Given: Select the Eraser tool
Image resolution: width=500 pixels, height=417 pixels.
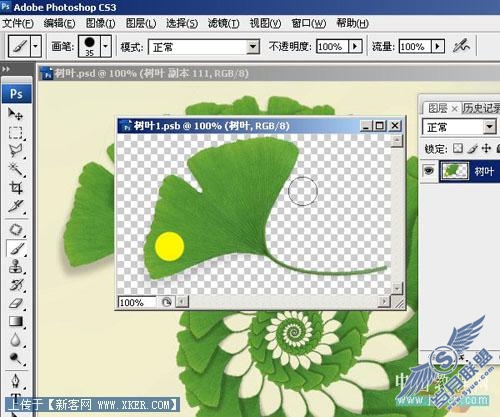Looking at the screenshot, I should pos(16,303).
